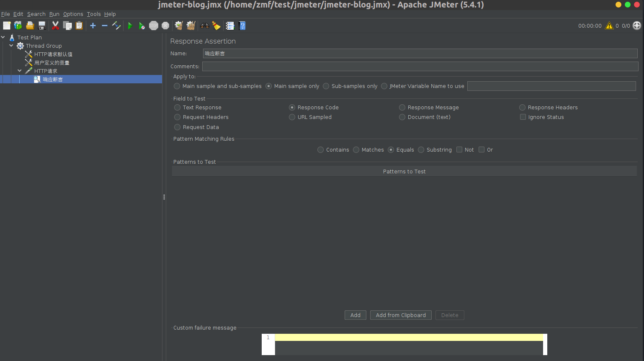Viewport: 644px width, 361px height.
Task: Choose Response Code field to test
Action: [x=314, y=108]
